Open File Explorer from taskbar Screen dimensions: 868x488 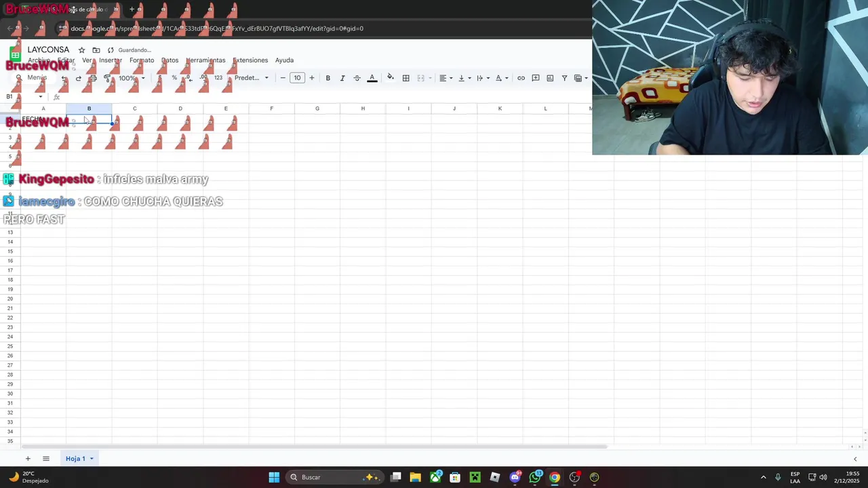click(416, 477)
